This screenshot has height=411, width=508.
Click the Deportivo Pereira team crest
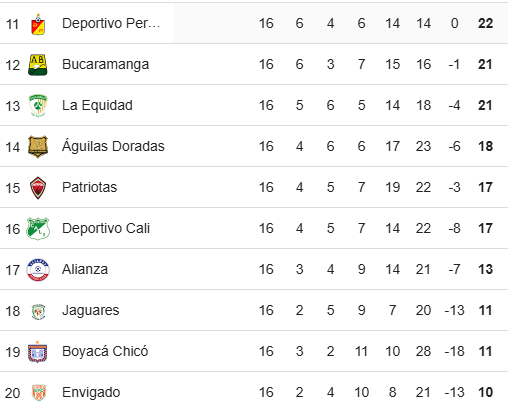(38, 24)
